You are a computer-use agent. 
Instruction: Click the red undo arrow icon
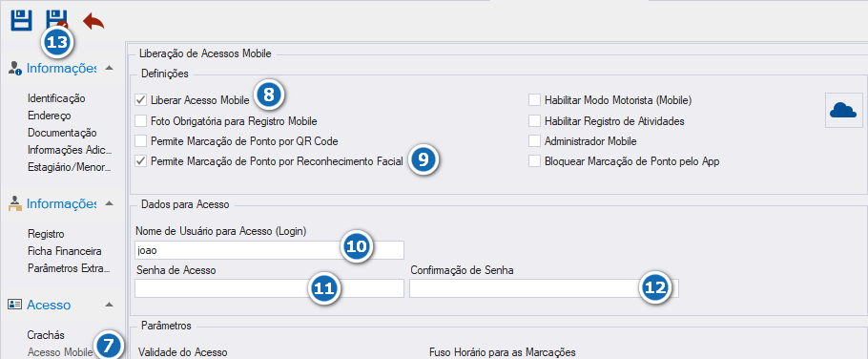93,21
